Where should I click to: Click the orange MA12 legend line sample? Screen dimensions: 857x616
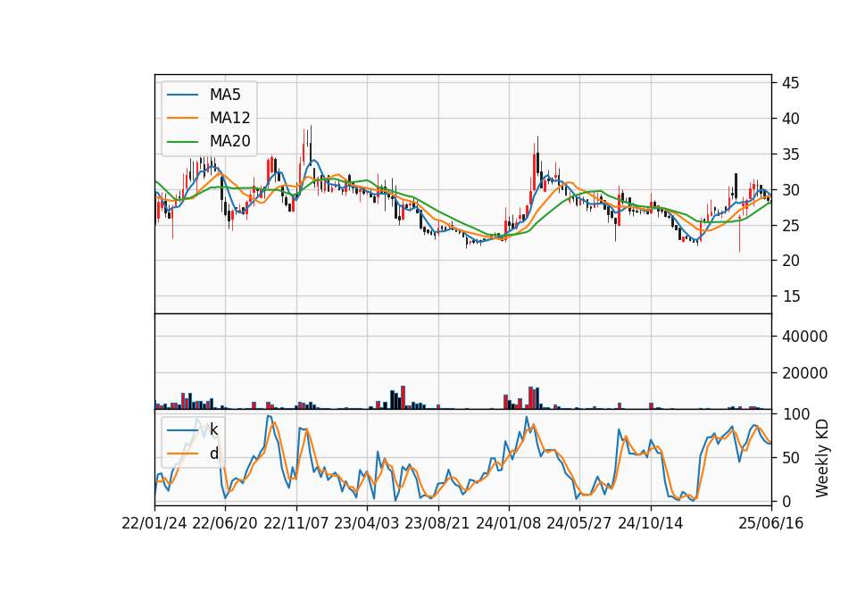tap(182, 118)
